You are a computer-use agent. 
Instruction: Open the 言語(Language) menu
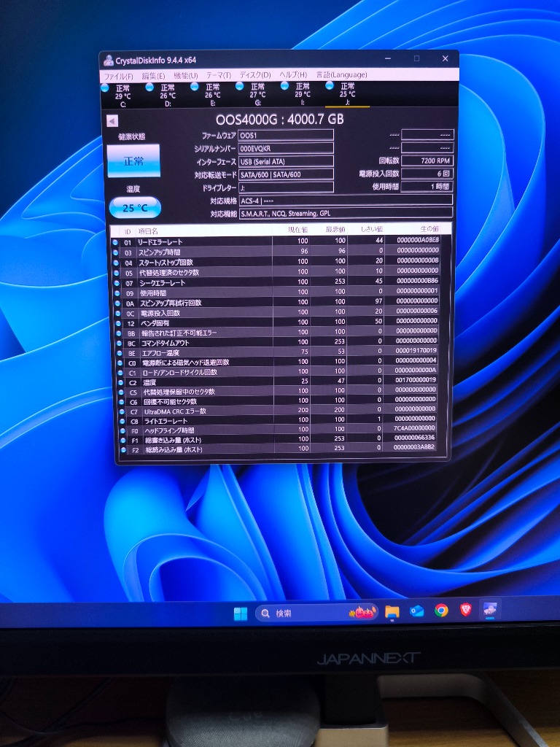[x=341, y=75]
